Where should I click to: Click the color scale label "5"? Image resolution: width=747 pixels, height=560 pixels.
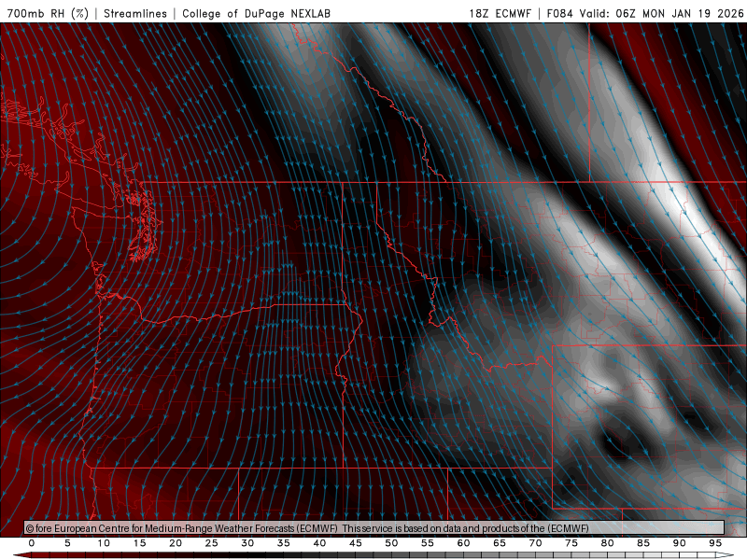67,543
